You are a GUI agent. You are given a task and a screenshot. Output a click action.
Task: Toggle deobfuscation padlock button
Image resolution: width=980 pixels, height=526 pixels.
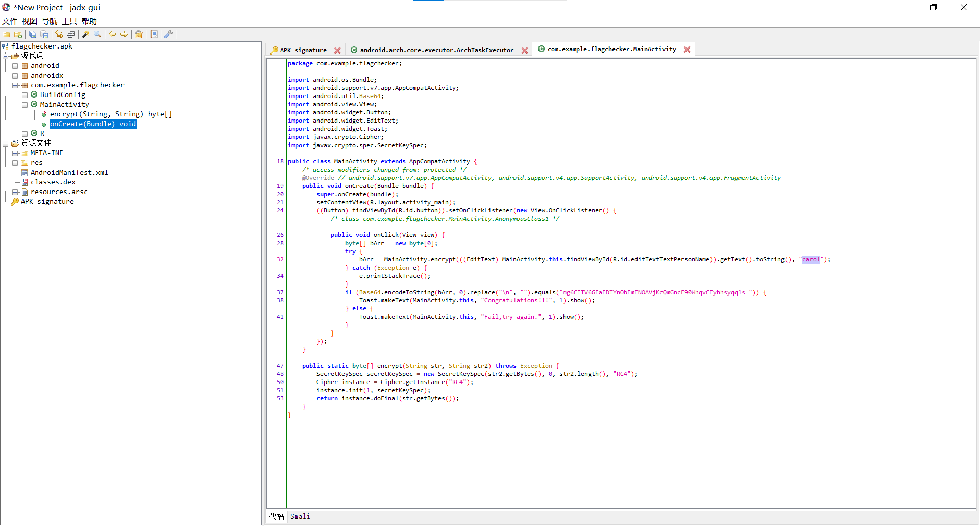click(x=138, y=35)
